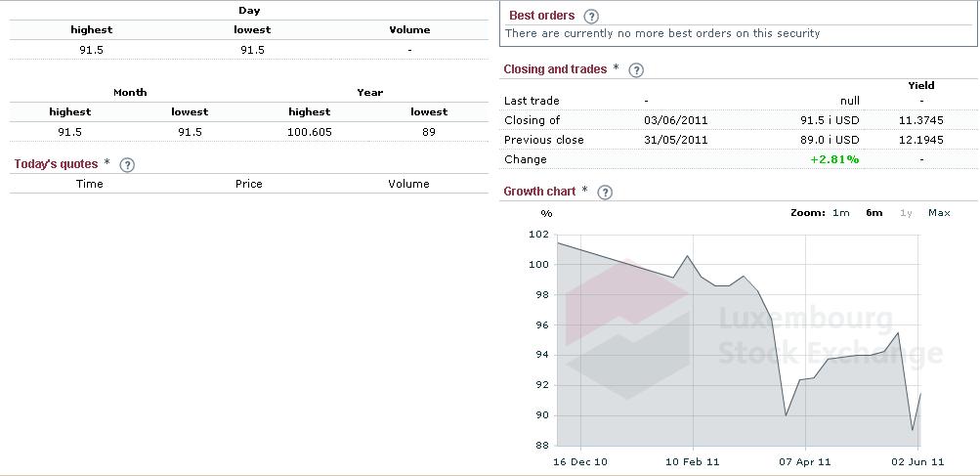Zoom chart to Max range
Image resolution: width=980 pixels, height=476 pixels.
click(x=939, y=213)
